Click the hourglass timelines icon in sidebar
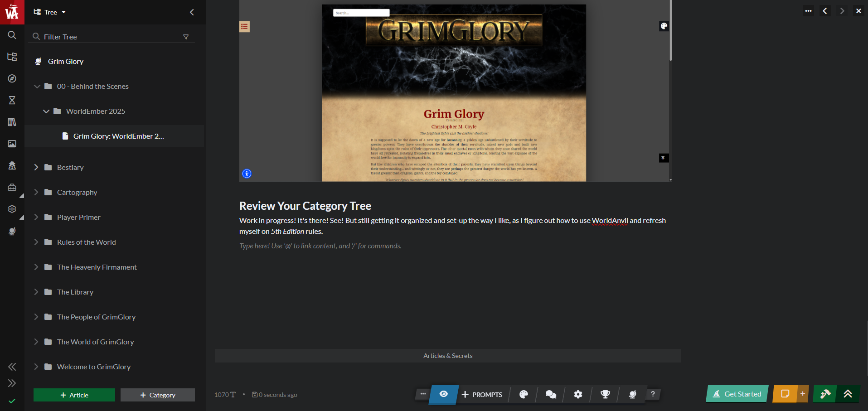 [12, 100]
